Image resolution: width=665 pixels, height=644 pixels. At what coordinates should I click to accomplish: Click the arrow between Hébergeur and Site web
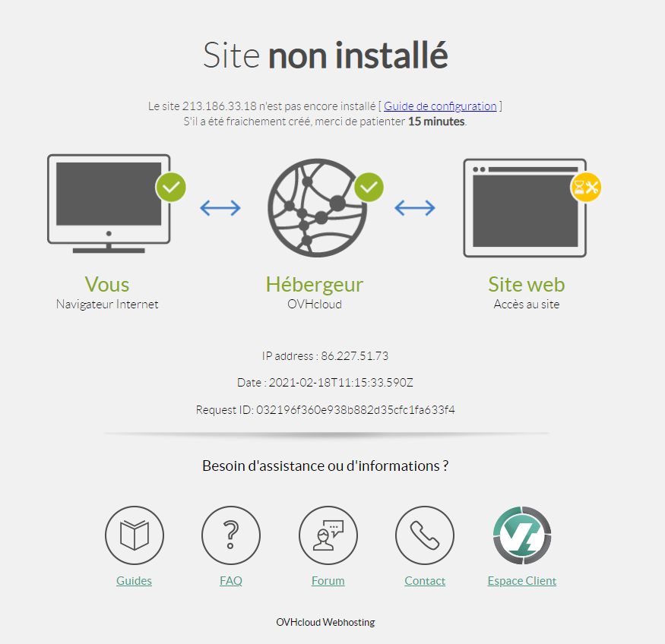click(x=415, y=207)
